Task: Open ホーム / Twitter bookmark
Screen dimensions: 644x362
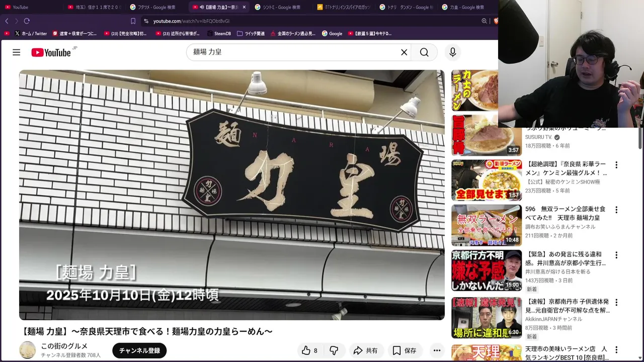Action: [31, 34]
